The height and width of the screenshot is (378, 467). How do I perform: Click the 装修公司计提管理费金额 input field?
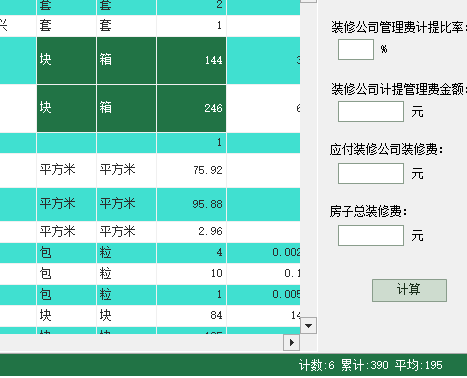pos(371,112)
